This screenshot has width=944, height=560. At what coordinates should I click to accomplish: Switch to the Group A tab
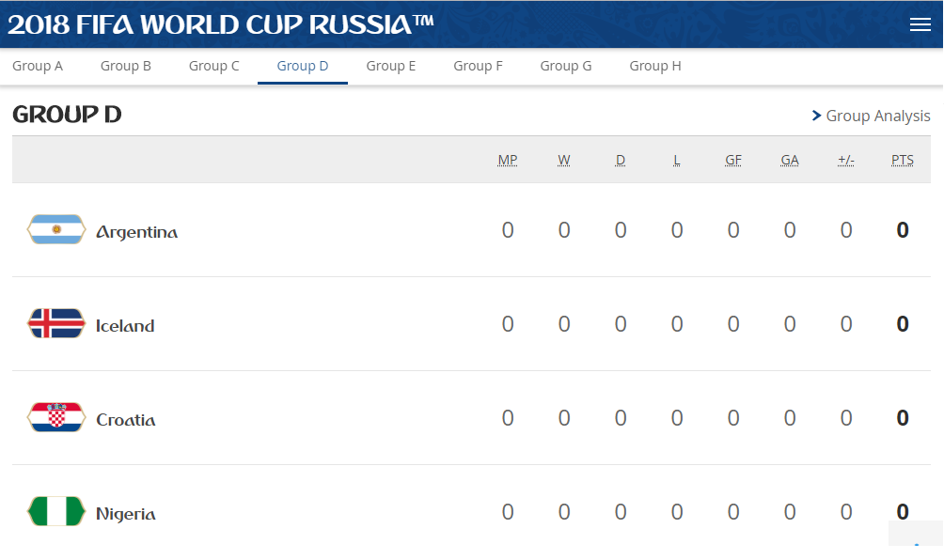tap(38, 66)
